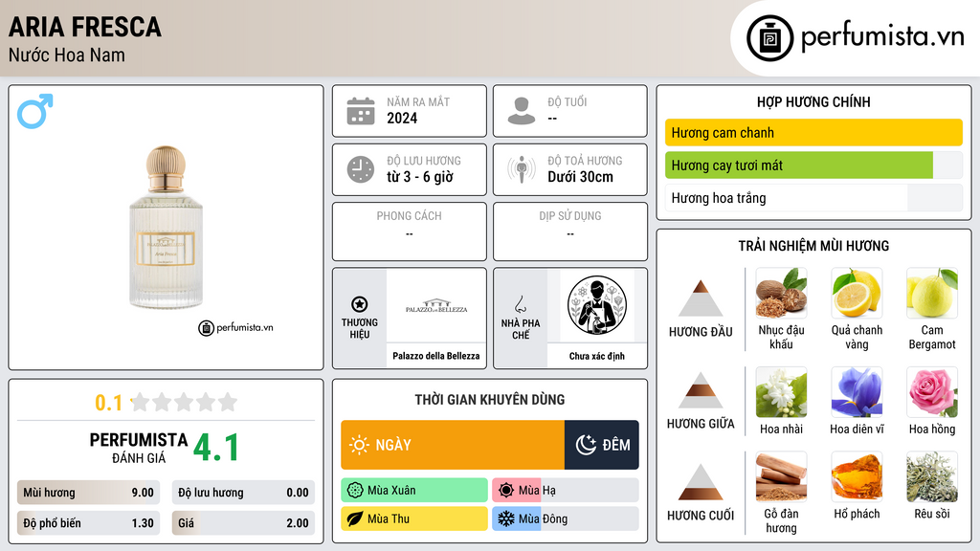Click the leaf icon for Mùa Thu
The image size is (980, 551).
pos(355,518)
